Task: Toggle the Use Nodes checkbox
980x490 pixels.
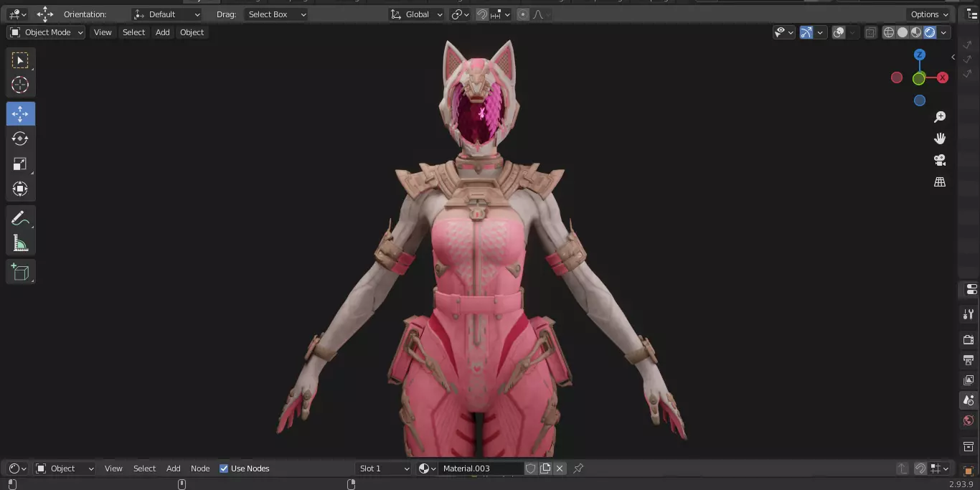Action: click(224, 468)
